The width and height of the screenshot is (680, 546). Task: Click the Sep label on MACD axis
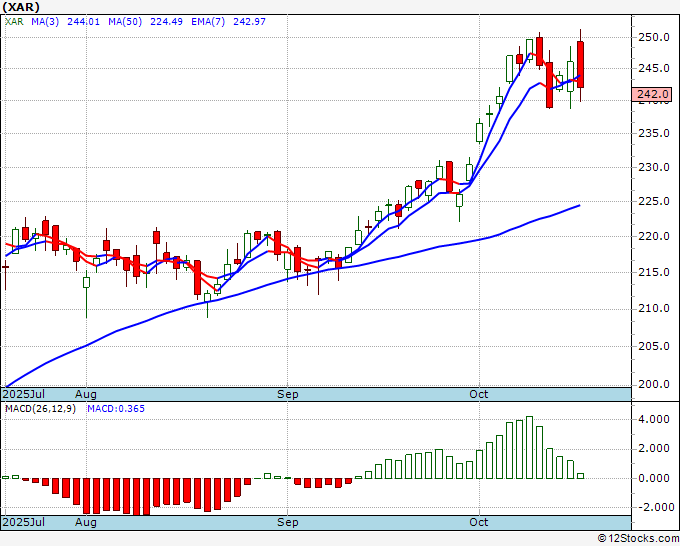[x=288, y=522]
